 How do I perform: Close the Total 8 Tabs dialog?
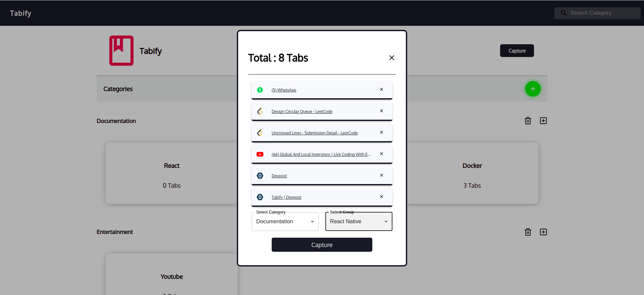(x=391, y=58)
